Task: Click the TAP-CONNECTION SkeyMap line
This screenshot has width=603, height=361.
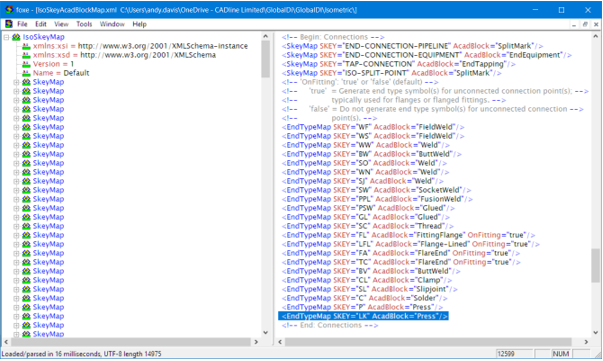Action: tap(398, 64)
